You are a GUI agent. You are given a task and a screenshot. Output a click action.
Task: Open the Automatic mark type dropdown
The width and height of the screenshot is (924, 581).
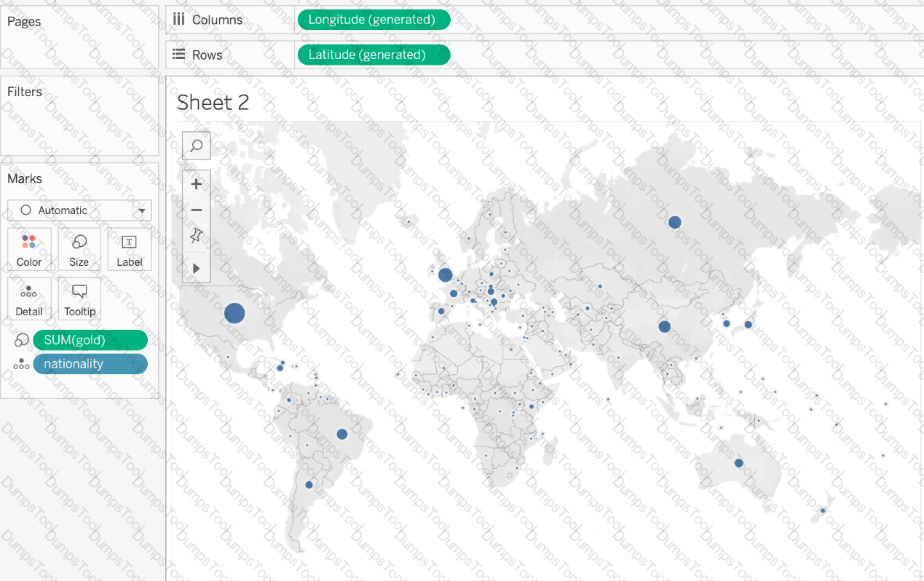[79, 210]
